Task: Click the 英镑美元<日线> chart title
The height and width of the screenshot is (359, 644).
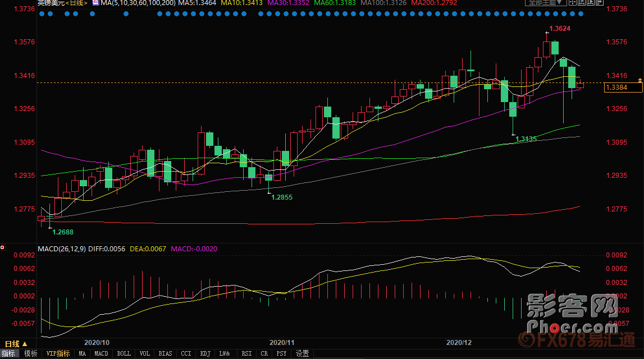Action: tap(62, 3)
